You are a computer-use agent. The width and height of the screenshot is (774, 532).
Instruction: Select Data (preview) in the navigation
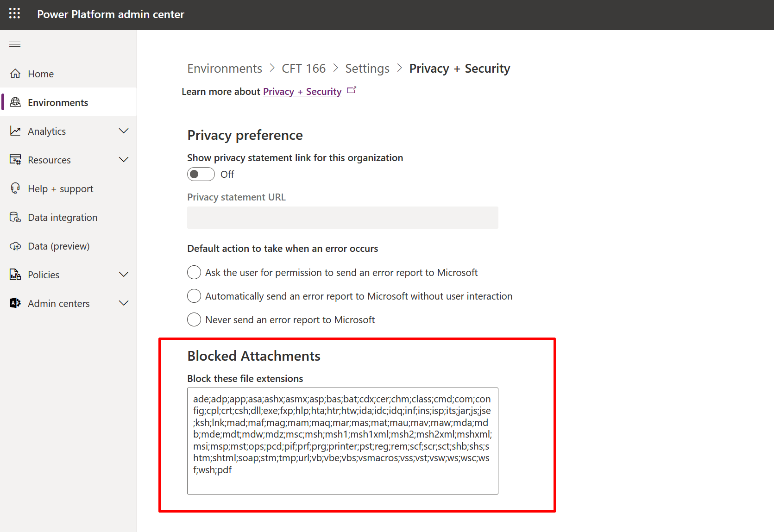[x=58, y=246]
